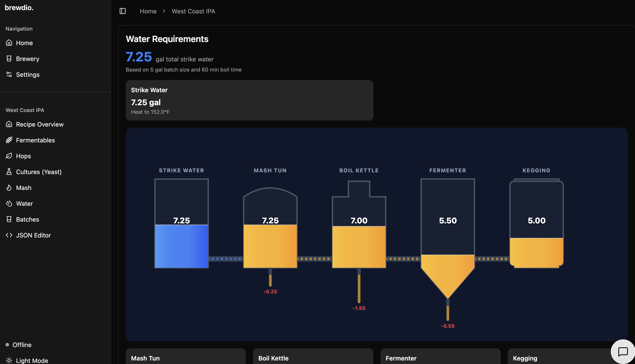Select the Mash flame icon
The height and width of the screenshot is (364, 635).
point(9,188)
